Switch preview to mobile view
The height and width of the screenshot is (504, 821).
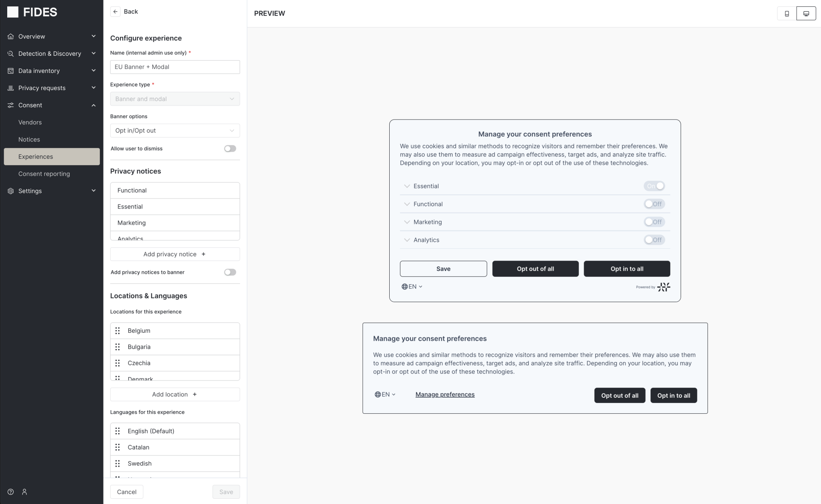point(786,13)
